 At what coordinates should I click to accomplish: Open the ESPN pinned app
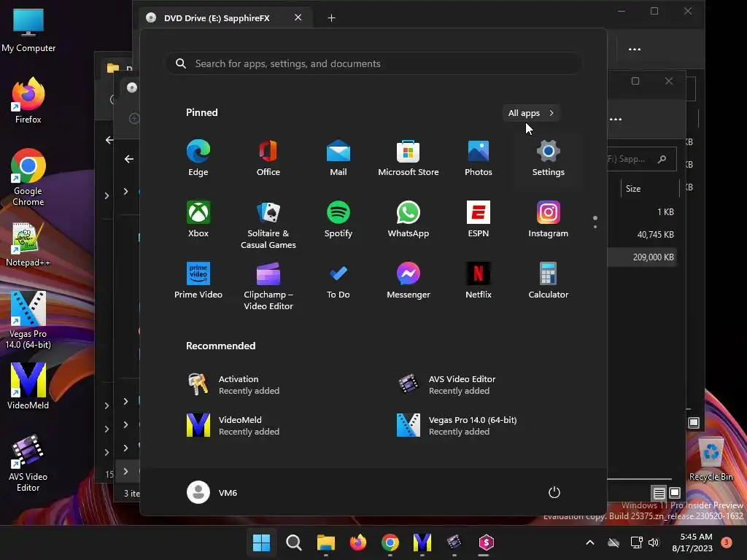point(479,219)
